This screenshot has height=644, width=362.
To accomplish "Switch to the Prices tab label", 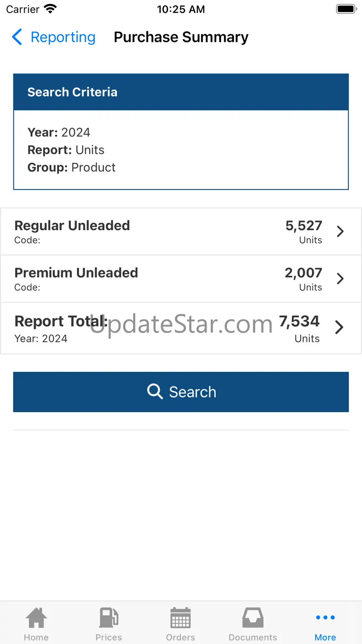I will (x=109, y=637).
